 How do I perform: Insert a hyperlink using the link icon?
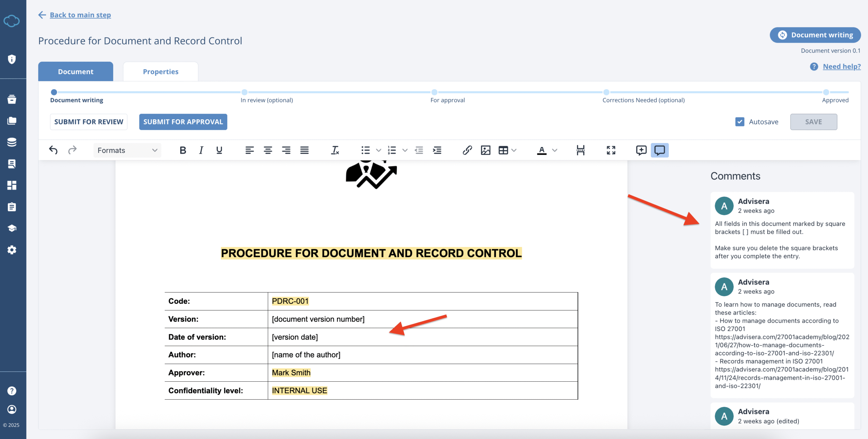[x=467, y=150]
